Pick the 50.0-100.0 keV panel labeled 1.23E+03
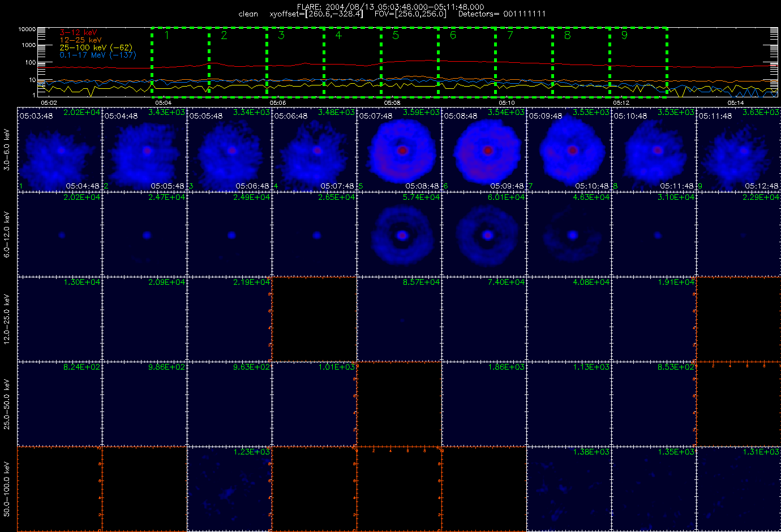Screen dimensions: 781x532 click(229, 488)
